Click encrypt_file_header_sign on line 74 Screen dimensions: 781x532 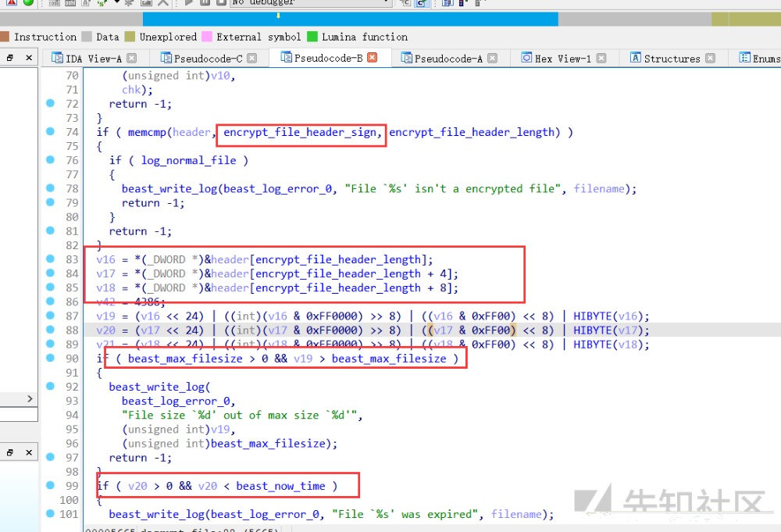301,133
